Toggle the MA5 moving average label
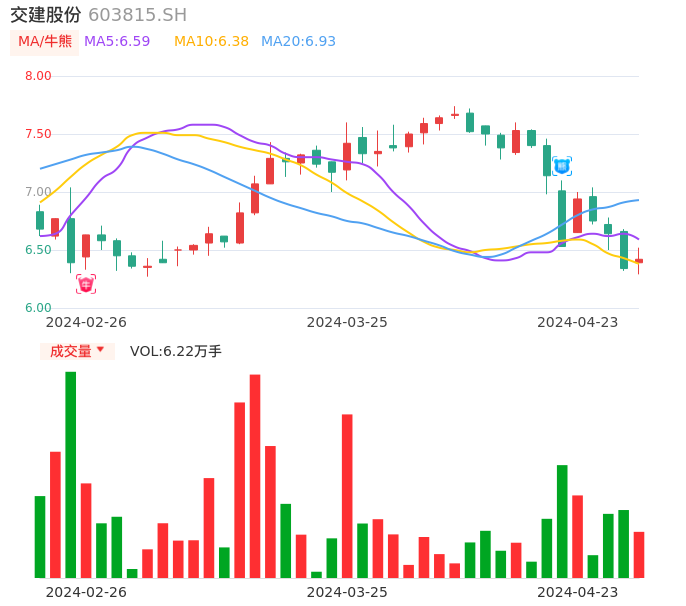The width and height of the screenshot is (686, 606). pos(117,42)
